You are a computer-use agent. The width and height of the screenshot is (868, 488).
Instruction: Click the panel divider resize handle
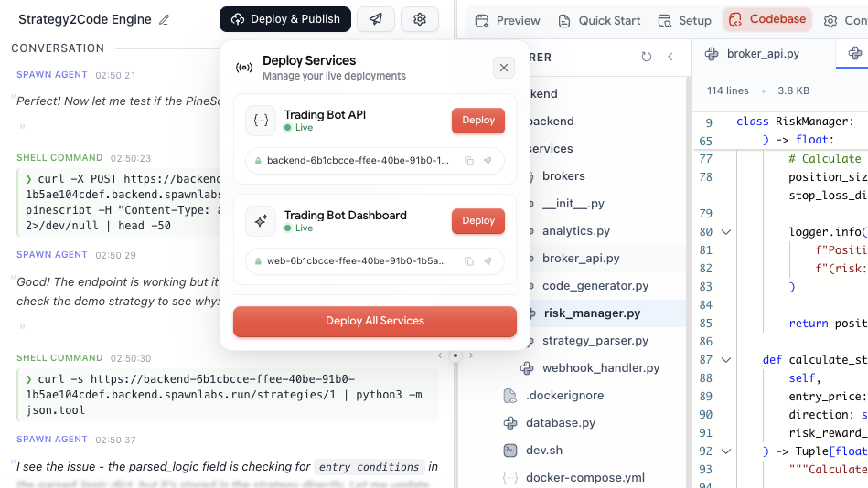(455, 355)
